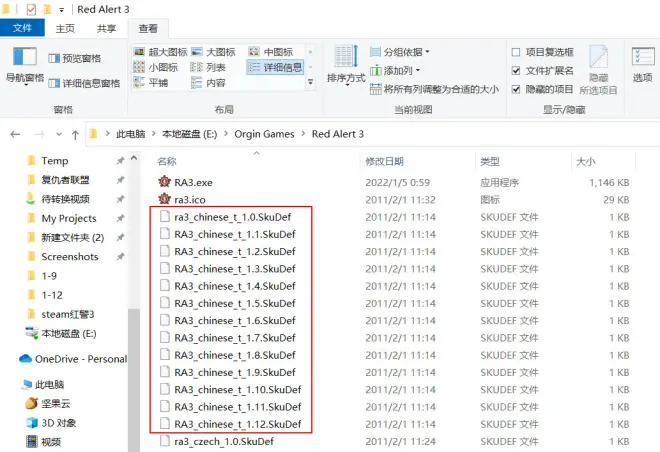Select 超大图标 extra large icons view
Viewport: 660px width, 452px height.
(x=162, y=52)
